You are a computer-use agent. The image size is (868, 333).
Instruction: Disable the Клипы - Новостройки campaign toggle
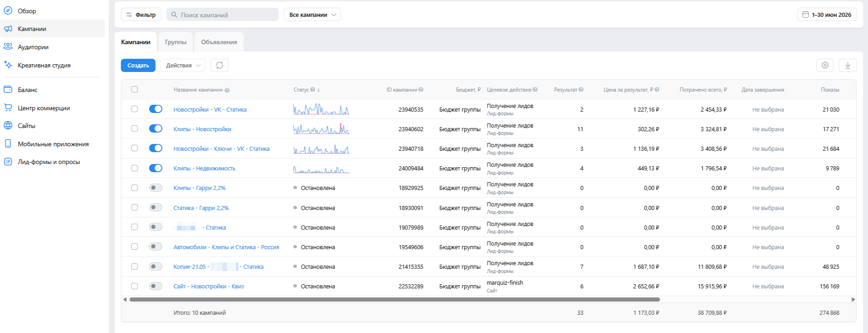point(156,128)
